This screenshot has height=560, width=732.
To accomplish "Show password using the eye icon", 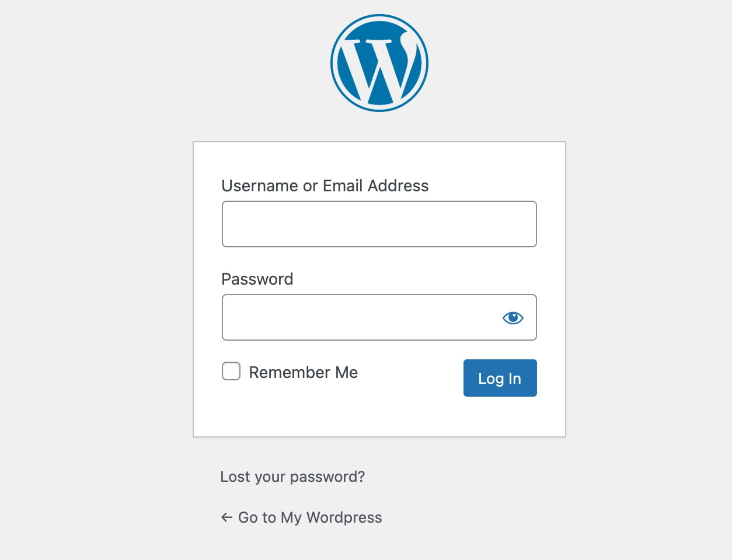I will (513, 318).
